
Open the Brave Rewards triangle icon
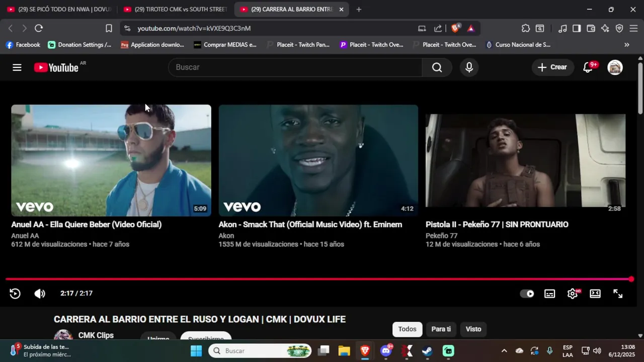(x=471, y=28)
